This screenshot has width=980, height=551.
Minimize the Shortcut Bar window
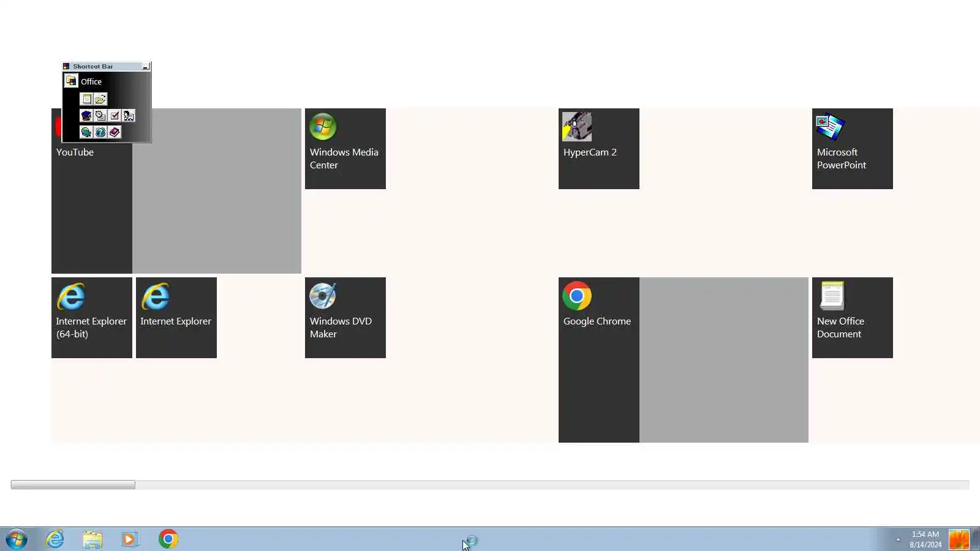click(146, 66)
